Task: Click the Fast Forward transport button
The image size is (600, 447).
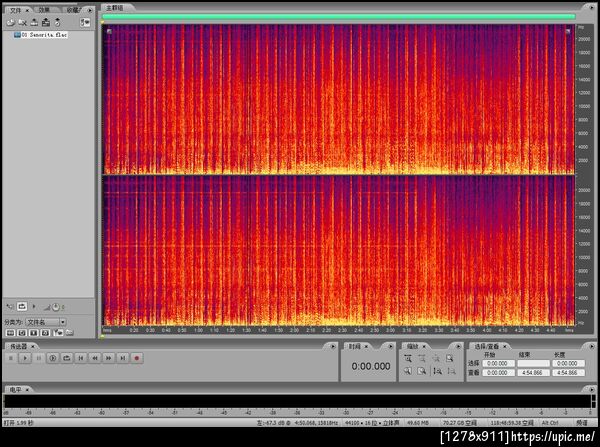Action: click(109, 358)
